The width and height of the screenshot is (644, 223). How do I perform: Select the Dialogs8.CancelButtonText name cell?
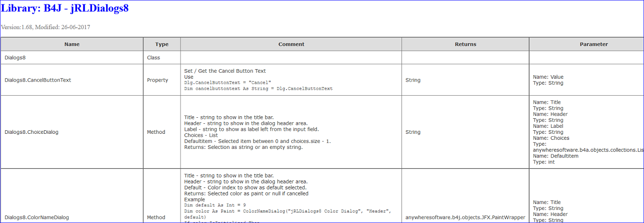click(x=72, y=80)
